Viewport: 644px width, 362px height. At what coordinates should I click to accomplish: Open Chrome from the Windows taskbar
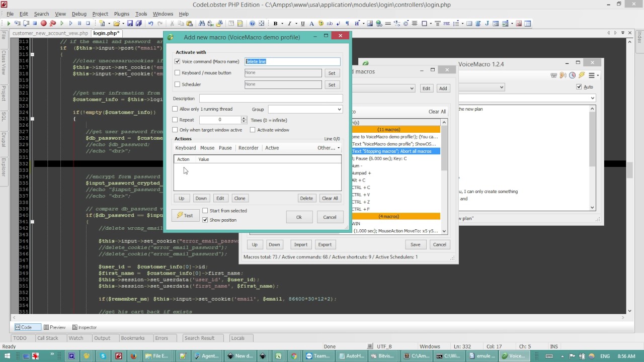click(294, 356)
